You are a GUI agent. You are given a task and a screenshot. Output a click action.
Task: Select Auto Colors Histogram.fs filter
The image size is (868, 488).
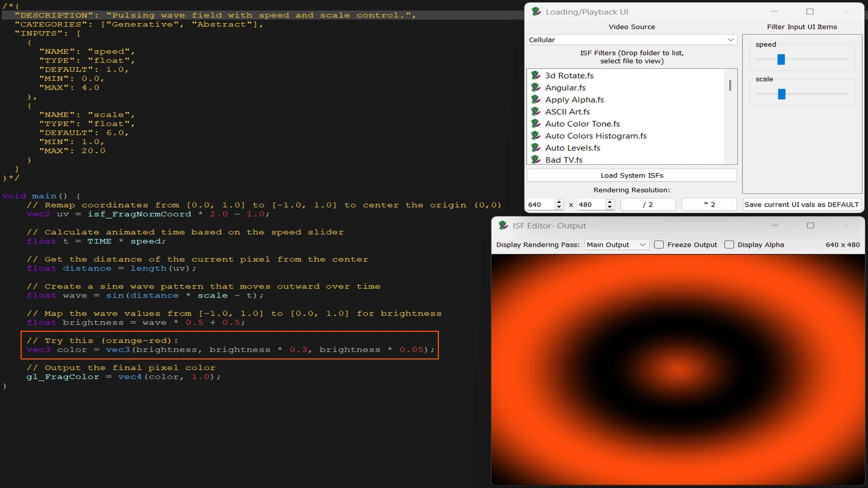pos(626,136)
